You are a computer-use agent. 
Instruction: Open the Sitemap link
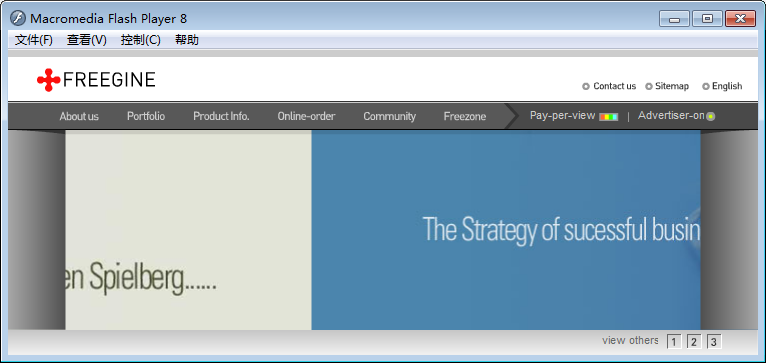[672, 86]
